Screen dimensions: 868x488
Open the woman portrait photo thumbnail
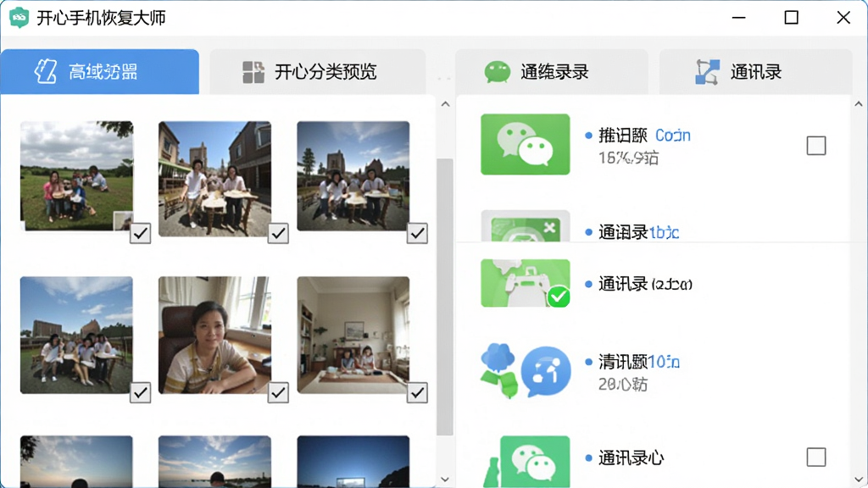coord(214,335)
